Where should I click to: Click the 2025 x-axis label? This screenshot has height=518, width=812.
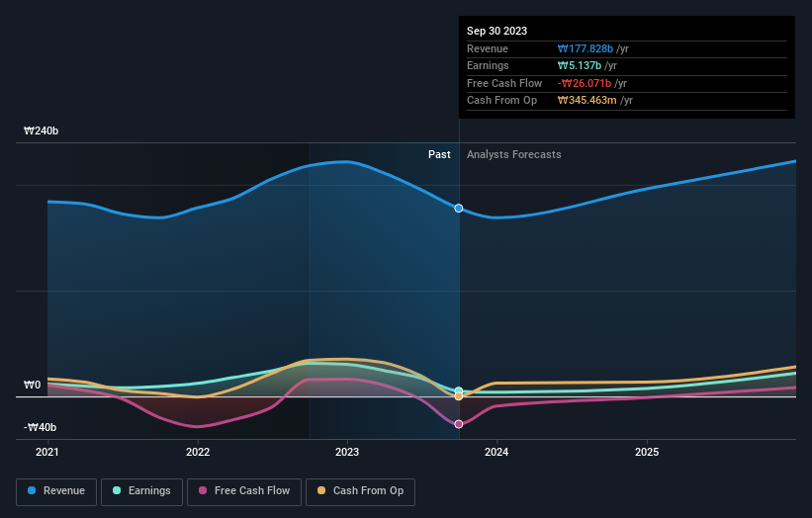tap(647, 452)
